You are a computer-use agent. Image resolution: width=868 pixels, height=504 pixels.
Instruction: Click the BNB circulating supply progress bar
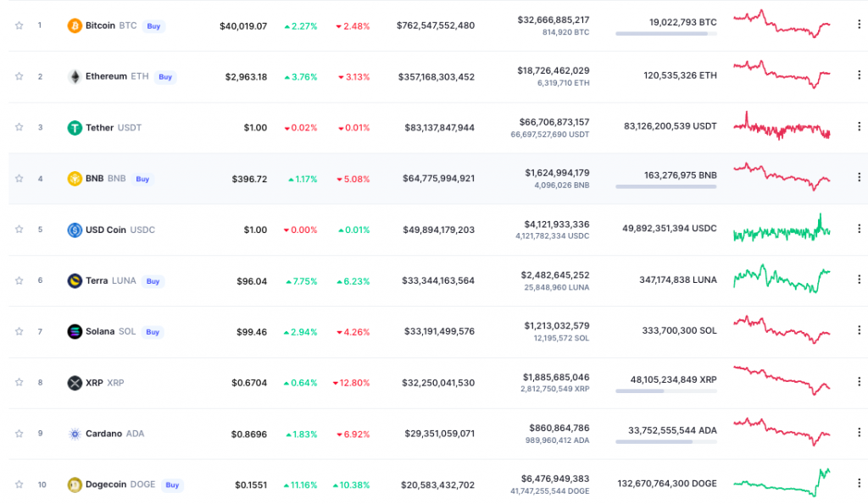[666, 186]
